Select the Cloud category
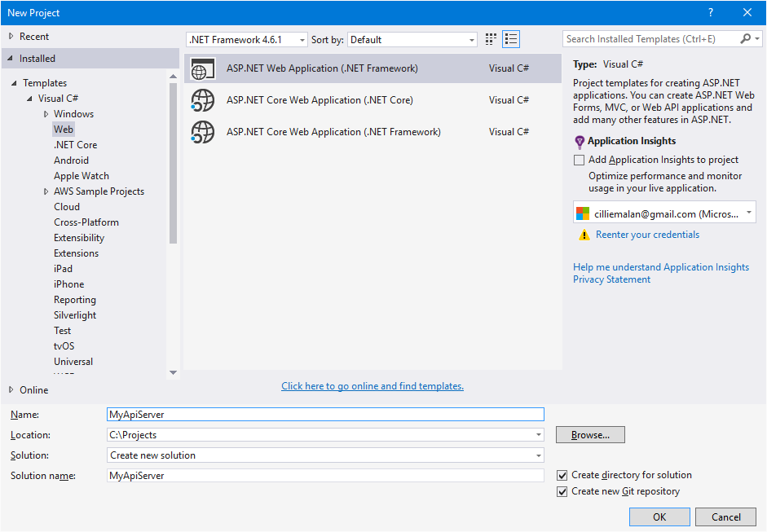Viewport: 767px width, 532px height. [x=67, y=207]
